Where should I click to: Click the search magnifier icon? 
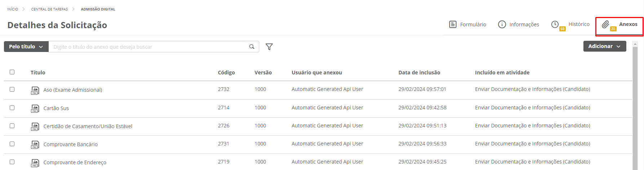point(252,47)
